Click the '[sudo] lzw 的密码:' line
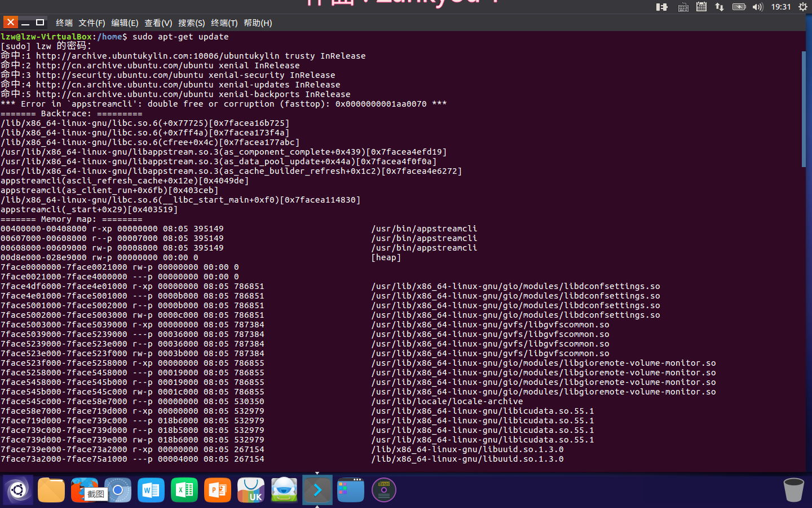Viewport: 812px width, 508px height. click(x=46, y=46)
